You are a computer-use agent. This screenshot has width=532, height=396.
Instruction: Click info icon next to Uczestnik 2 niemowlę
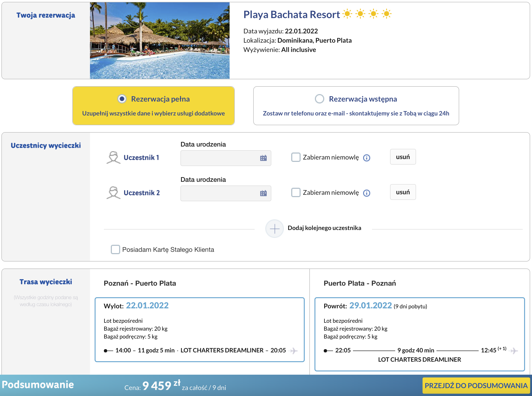point(367,193)
